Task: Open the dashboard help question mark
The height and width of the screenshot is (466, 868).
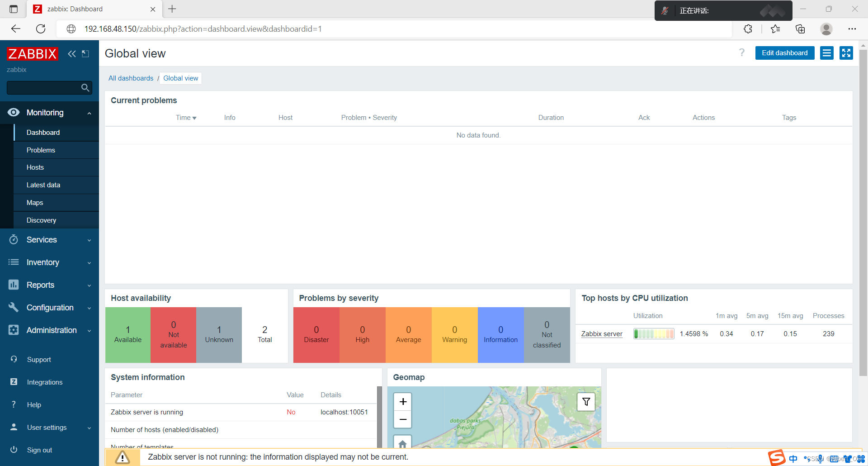Action: (x=742, y=53)
